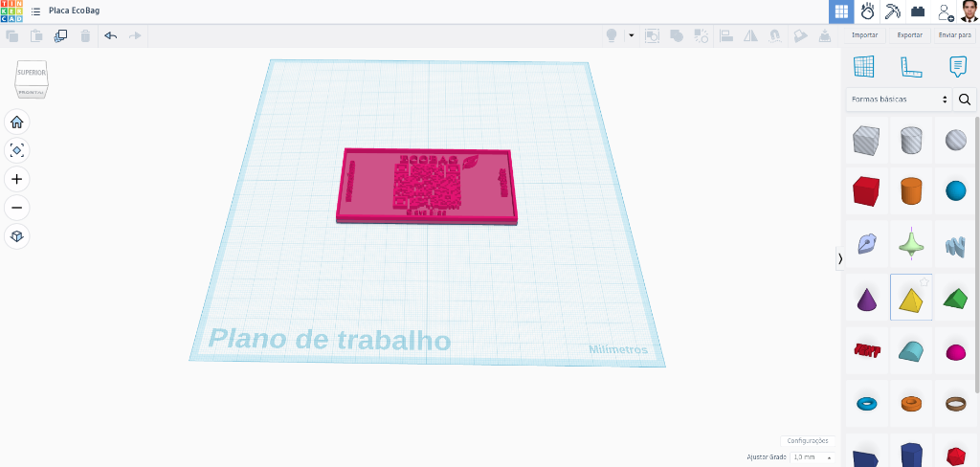Pick the green roof shape

tap(956, 298)
